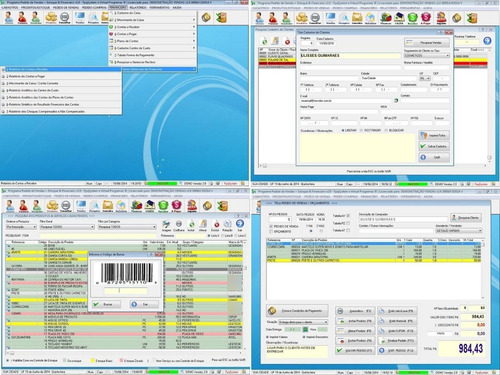The width and height of the screenshot is (500, 375).
Task: Expand 5-Plano de Contas submenu arrow
Action: click(x=194, y=41)
